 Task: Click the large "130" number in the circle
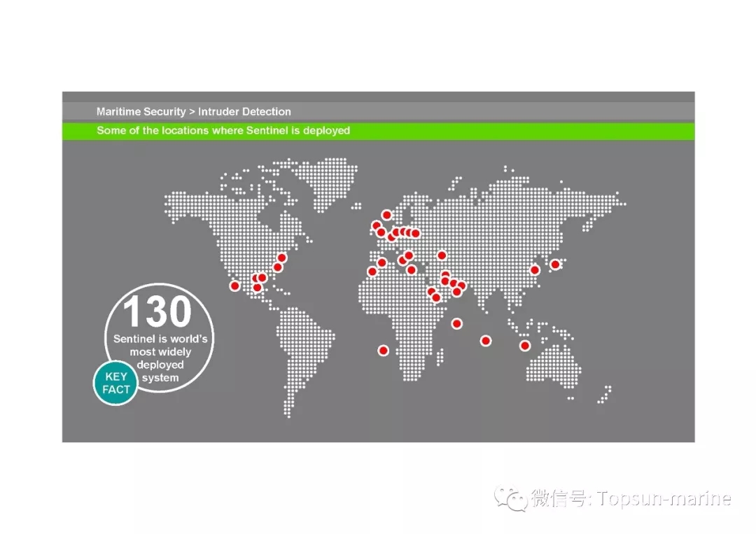click(157, 311)
